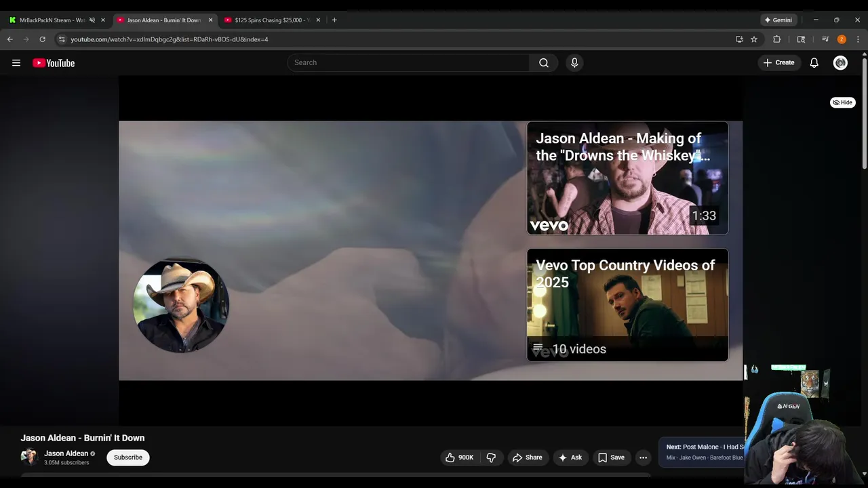Screen dimensions: 868x488
Task: Open media controls icon in Chrome toolbar
Action: point(825,39)
